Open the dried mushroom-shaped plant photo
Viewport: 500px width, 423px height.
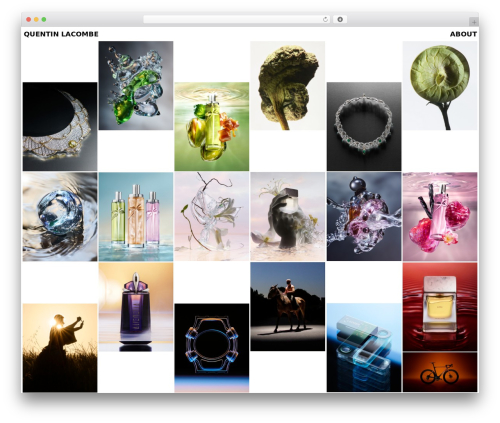pyautogui.click(x=288, y=85)
